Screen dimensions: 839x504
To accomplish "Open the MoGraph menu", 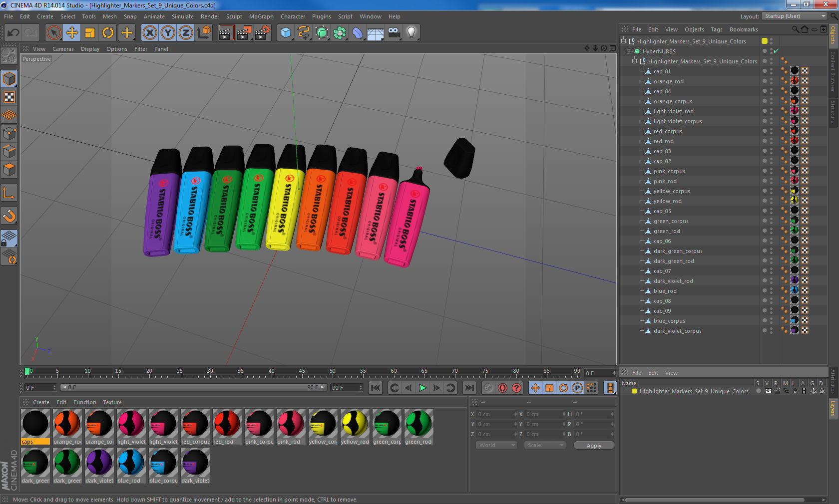I will pyautogui.click(x=261, y=16).
